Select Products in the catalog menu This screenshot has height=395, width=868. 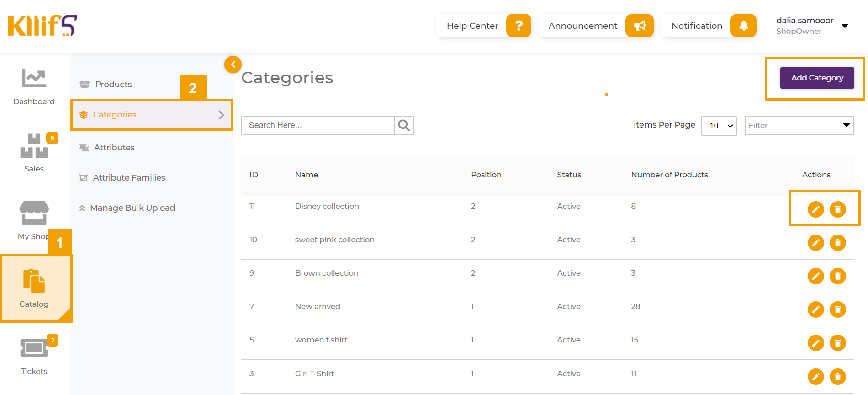pyautogui.click(x=113, y=85)
